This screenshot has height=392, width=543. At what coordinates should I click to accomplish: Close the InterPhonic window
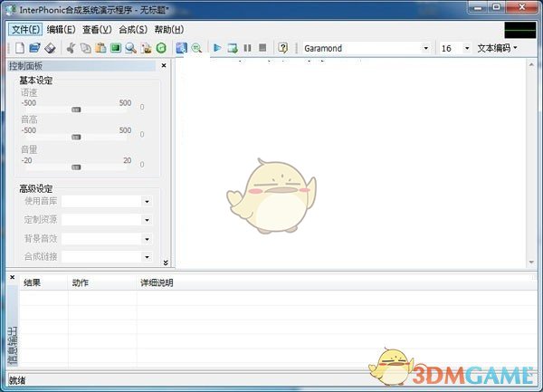click(522, 7)
